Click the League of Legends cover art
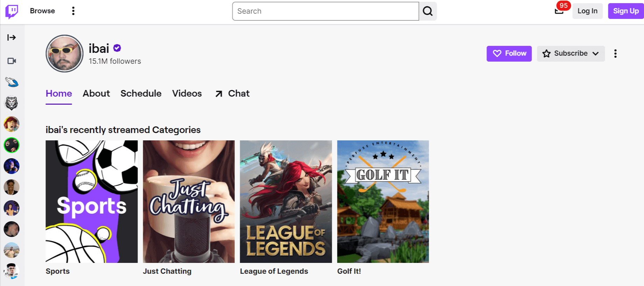The height and width of the screenshot is (286, 644). [286, 202]
